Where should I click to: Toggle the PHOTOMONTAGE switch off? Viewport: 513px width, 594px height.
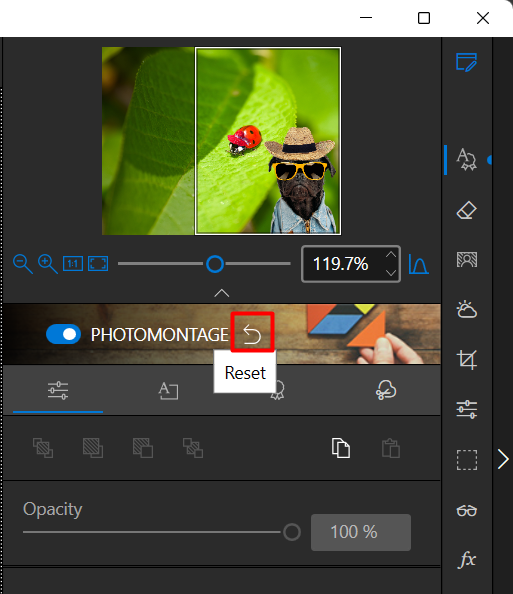63,334
